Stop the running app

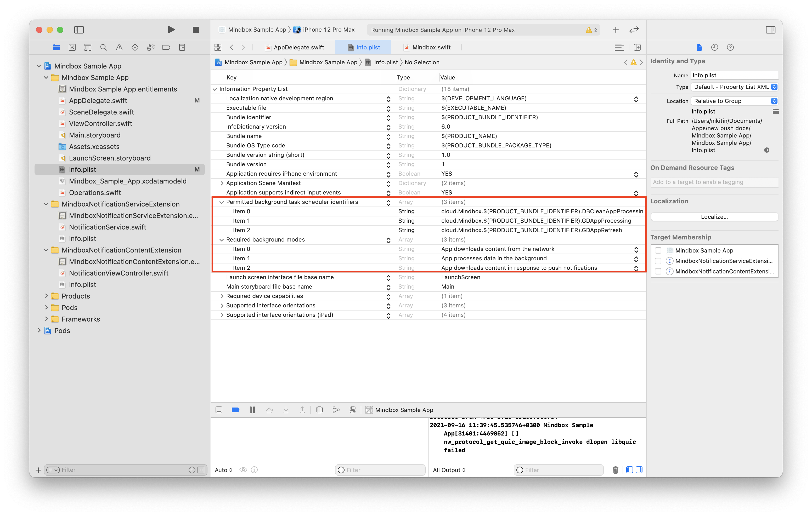(196, 30)
